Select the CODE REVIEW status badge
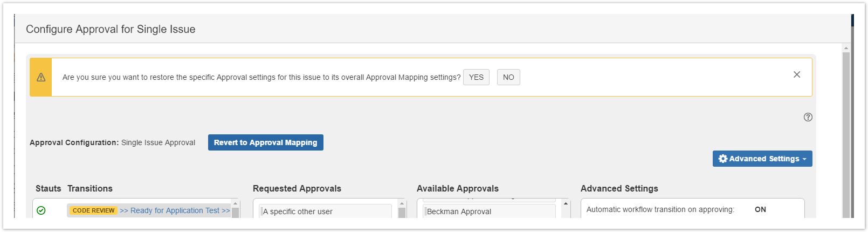 pyautogui.click(x=93, y=210)
